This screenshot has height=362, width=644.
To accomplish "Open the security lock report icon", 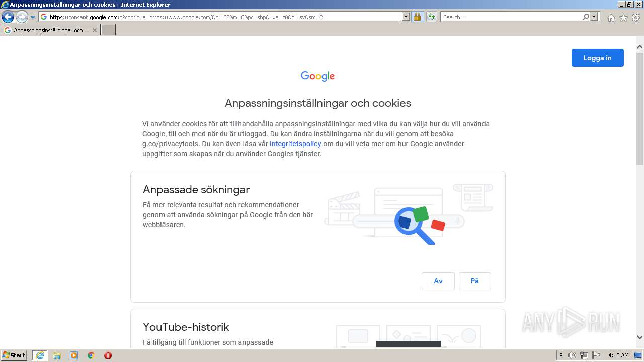I will pyautogui.click(x=417, y=17).
